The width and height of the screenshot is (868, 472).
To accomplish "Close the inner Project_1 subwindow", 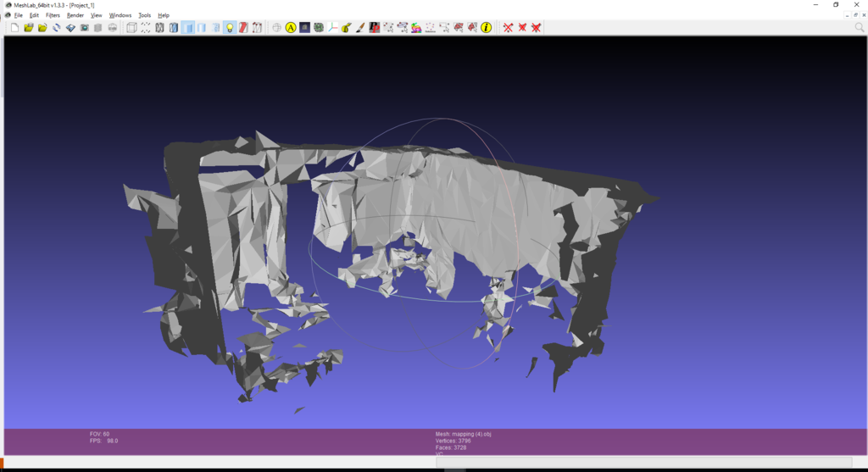I will click(864, 15).
